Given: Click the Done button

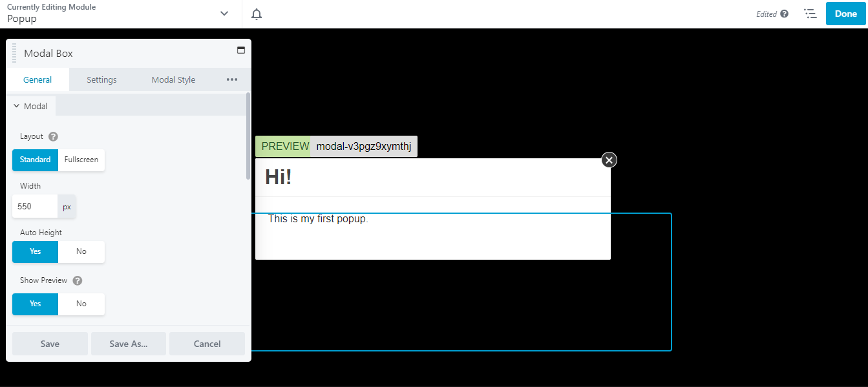Looking at the screenshot, I should coord(845,14).
